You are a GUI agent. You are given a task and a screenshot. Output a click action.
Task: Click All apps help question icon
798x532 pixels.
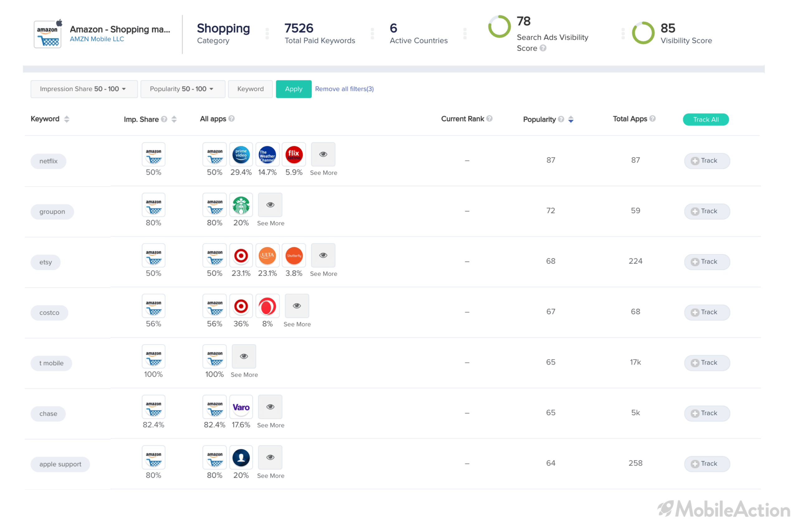231,119
